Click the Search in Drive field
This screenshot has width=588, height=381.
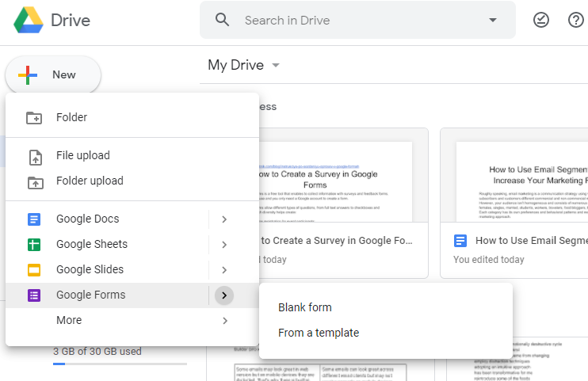click(357, 21)
